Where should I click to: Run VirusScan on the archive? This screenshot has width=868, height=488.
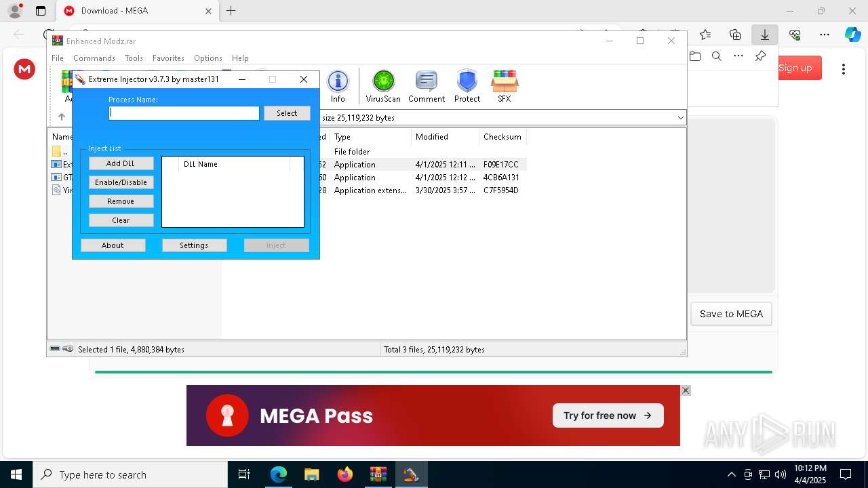point(383,86)
